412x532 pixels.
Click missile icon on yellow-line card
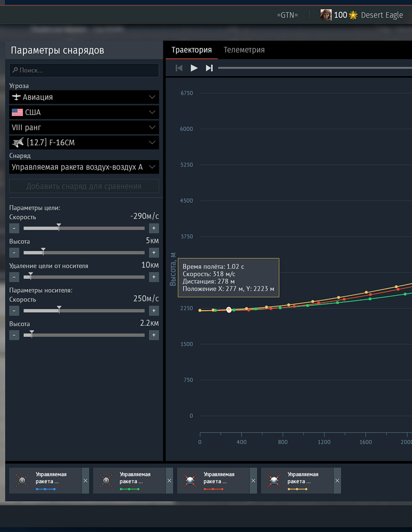(274, 480)
